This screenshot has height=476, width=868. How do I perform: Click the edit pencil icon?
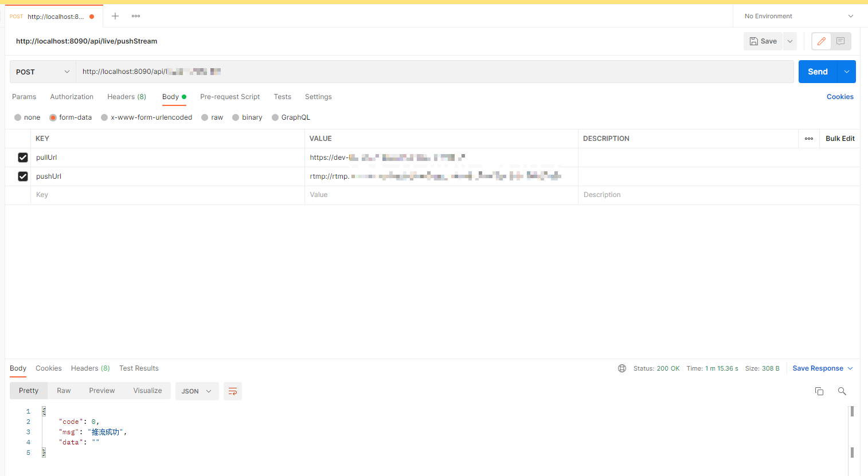click(x=821, y=41)
